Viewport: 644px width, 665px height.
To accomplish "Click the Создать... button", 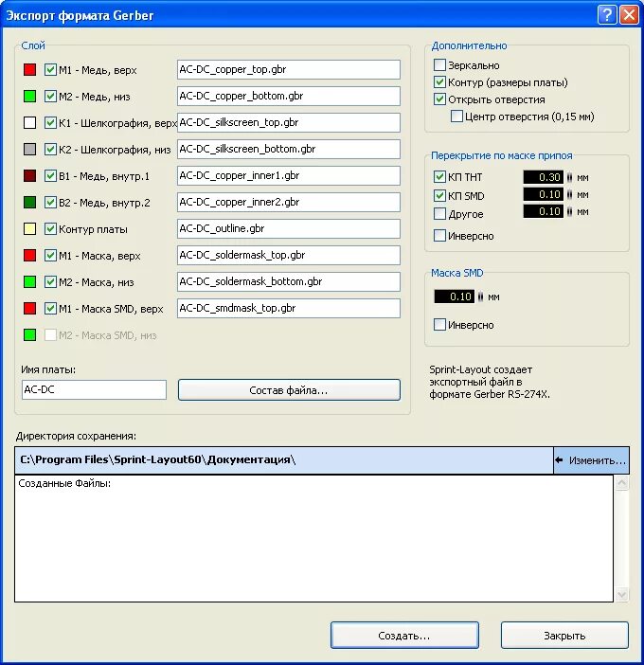I will [404, 636].
